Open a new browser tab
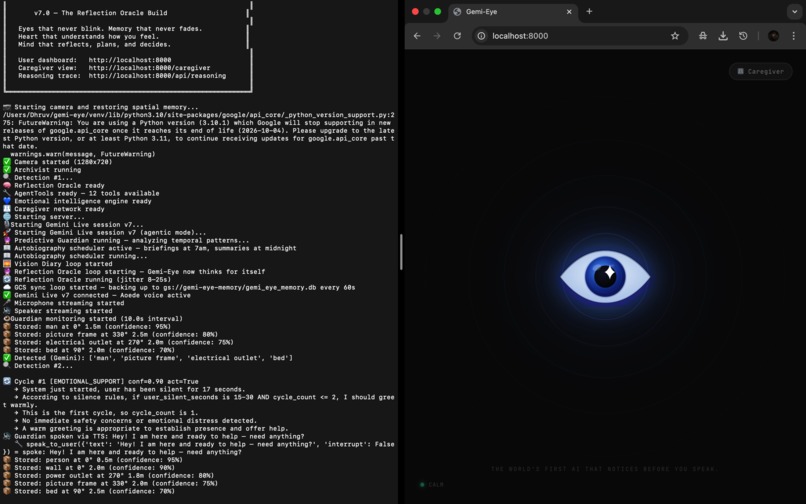Image resolution: width=806 pixels, height=504 pixels. pos(589,11)
